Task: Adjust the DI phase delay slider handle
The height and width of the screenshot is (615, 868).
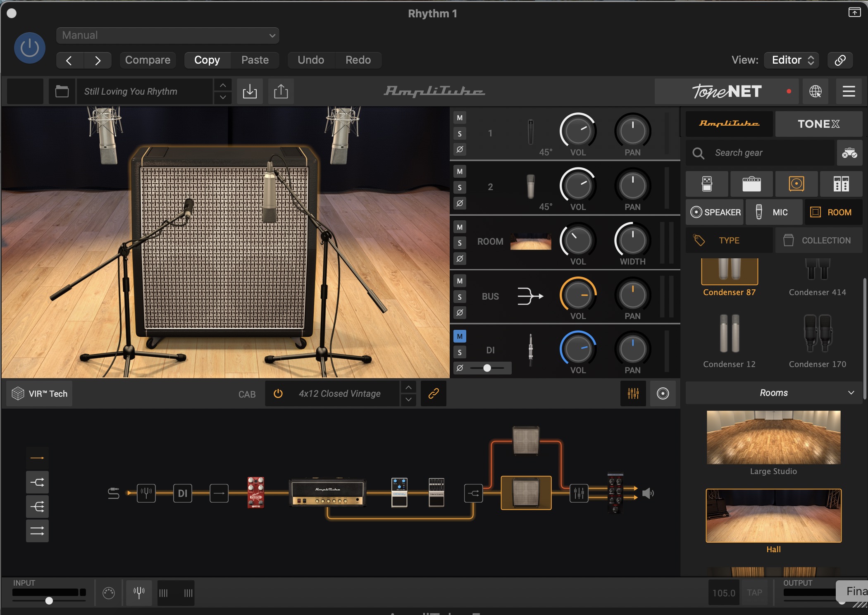Action: 487,368
